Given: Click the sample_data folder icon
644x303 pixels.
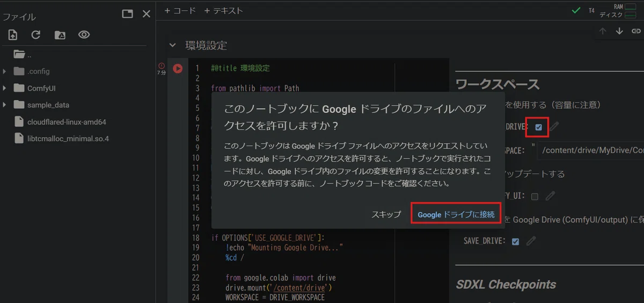Looking at the screenshot, I should click(x=19, y=105).
